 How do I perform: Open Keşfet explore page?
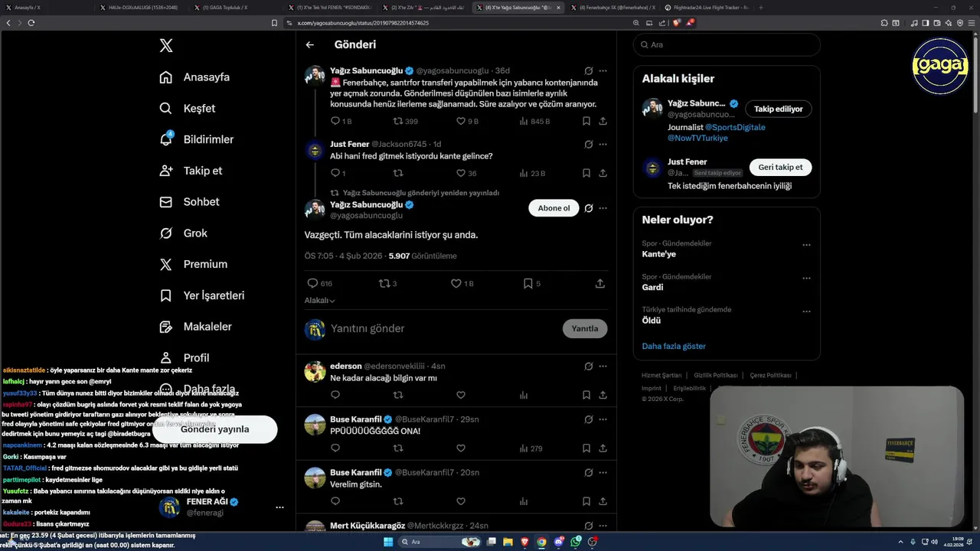[x=188, y=109]
